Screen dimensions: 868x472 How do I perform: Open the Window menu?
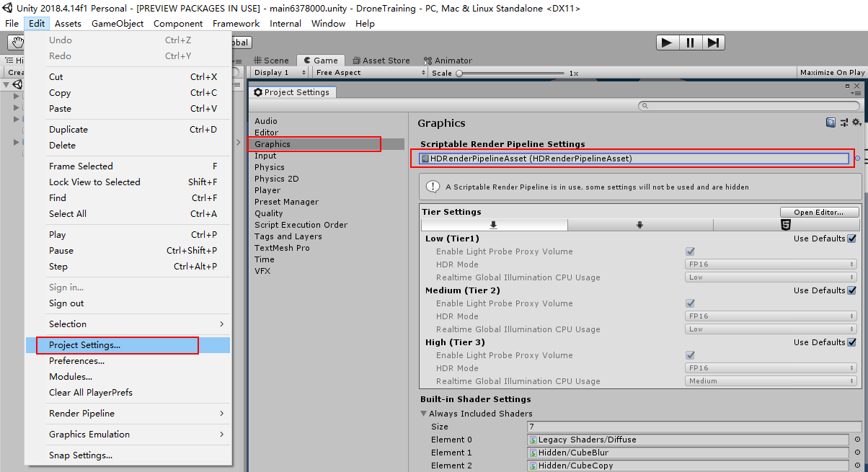coord(328,24)
